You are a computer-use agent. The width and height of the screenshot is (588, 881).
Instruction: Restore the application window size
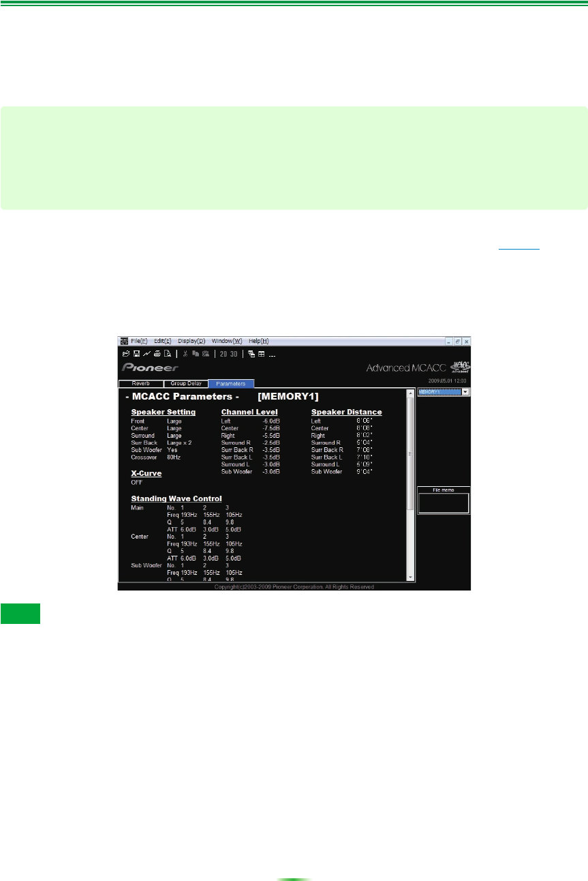[458, 341]
